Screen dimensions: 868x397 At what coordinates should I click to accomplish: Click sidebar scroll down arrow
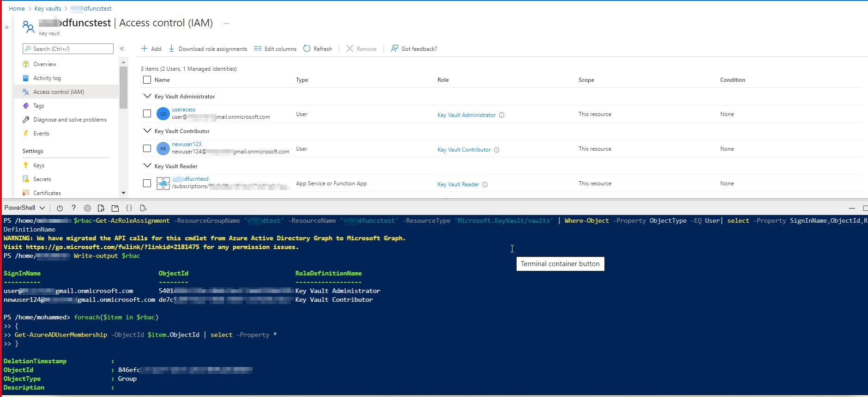(x=123, y=193)
